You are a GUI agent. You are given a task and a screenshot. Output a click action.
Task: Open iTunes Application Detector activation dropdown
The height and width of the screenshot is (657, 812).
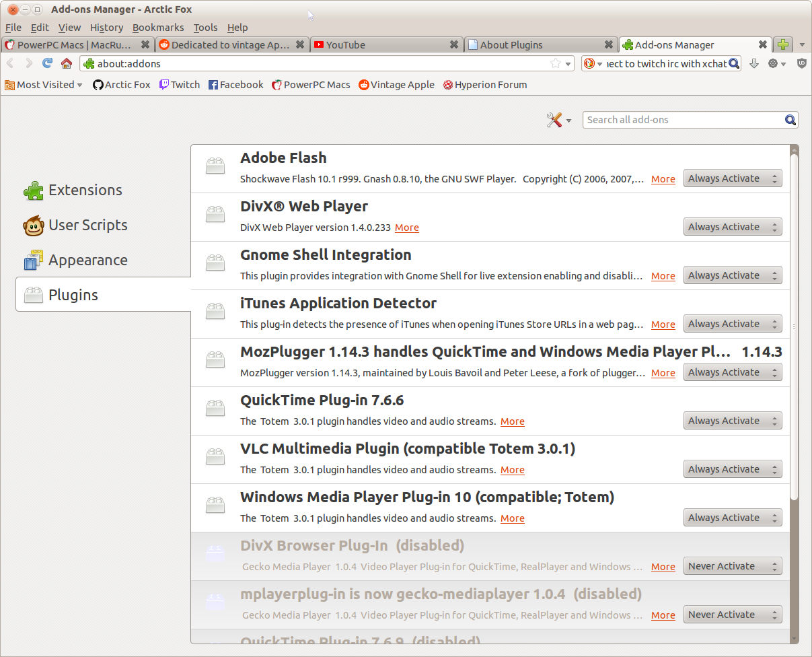coord(733,324)
